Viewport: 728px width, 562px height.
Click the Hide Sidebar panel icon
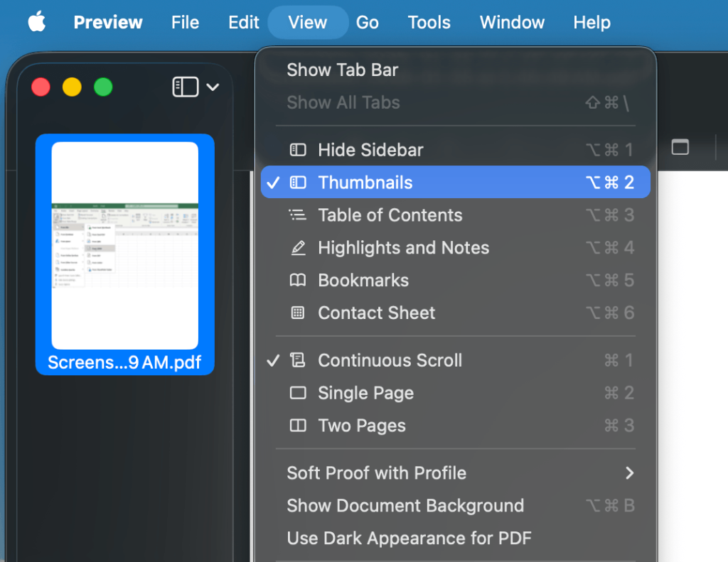tap(297, 150)
